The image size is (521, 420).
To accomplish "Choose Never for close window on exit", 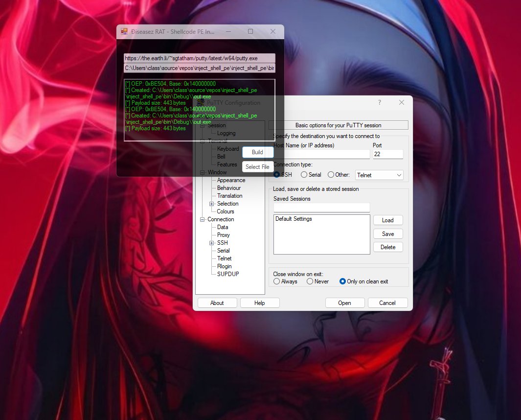I will point(310,281).
